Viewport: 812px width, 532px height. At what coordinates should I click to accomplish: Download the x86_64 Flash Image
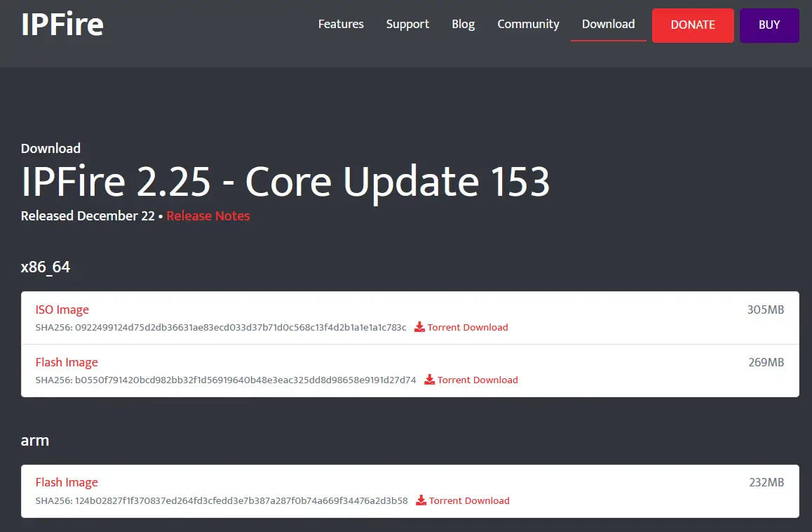[x=67, y=362]
